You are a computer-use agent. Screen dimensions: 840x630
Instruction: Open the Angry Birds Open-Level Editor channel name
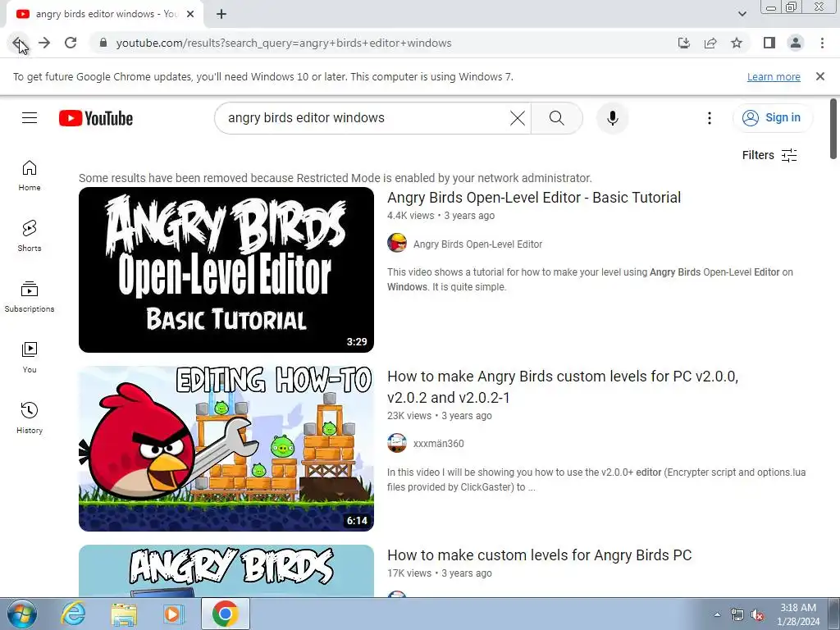pyautogui.click(x=478, y=244)
